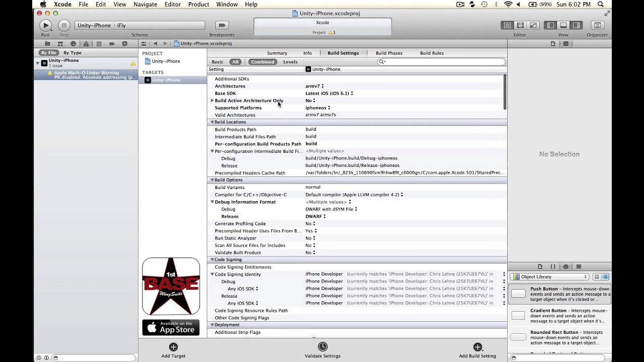The image size is (644, 362).
Task: Click the Stop button in the toolbar
Action: 64,25
